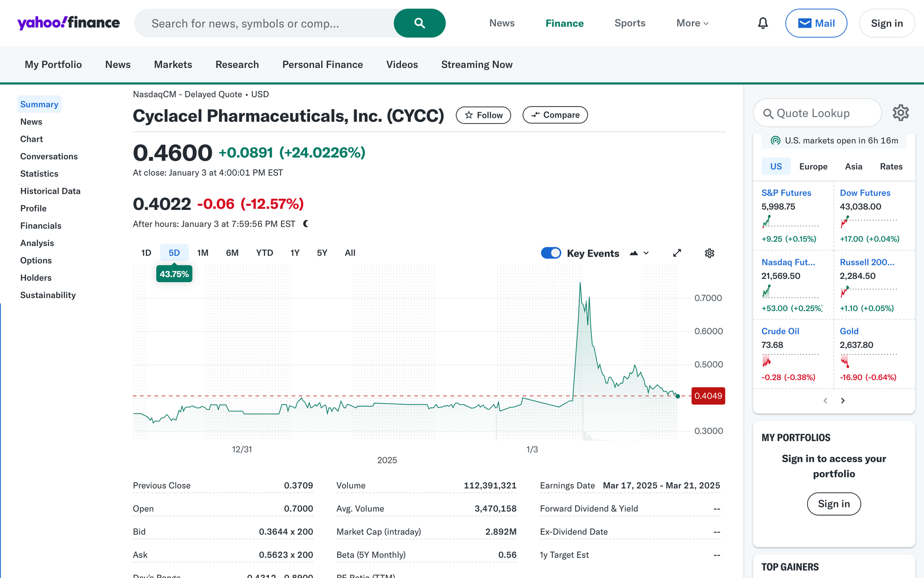Screen dimensions: 924x578
Task: Click the Dow Futures mini chart
Action: pyautogui.click(x=869, y=221)
